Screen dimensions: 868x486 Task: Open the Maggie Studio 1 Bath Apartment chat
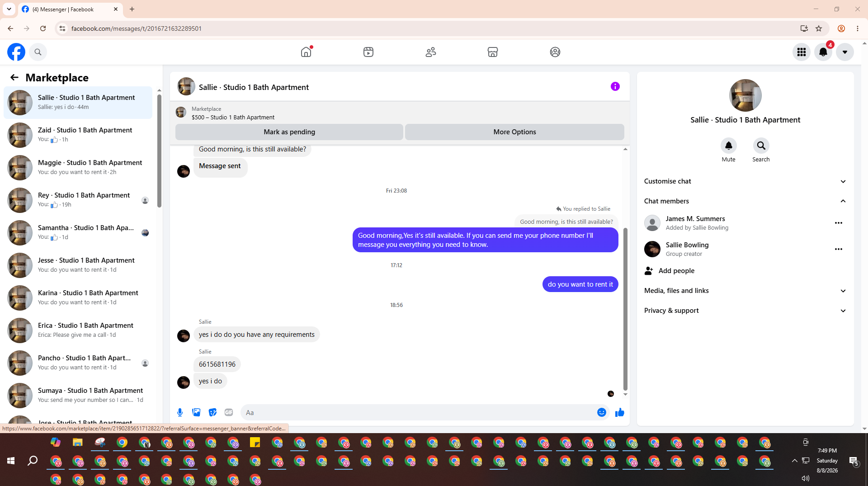[78, 168]
